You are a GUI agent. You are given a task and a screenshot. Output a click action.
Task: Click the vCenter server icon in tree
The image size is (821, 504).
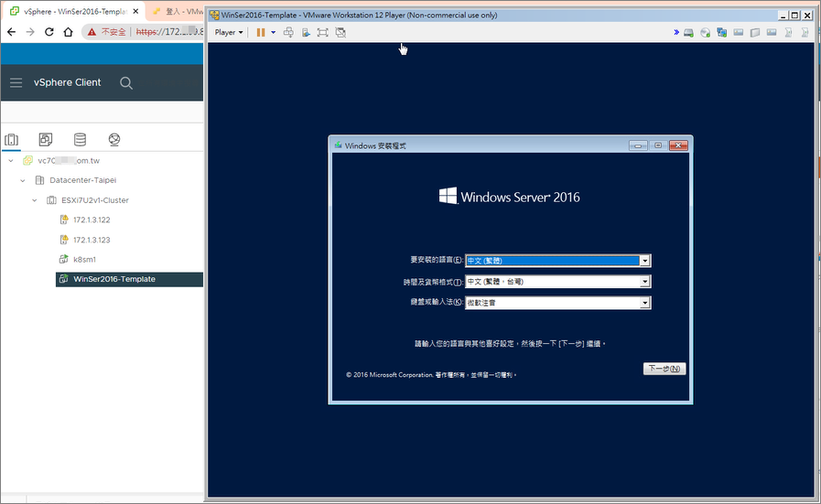tap(27, 161)
